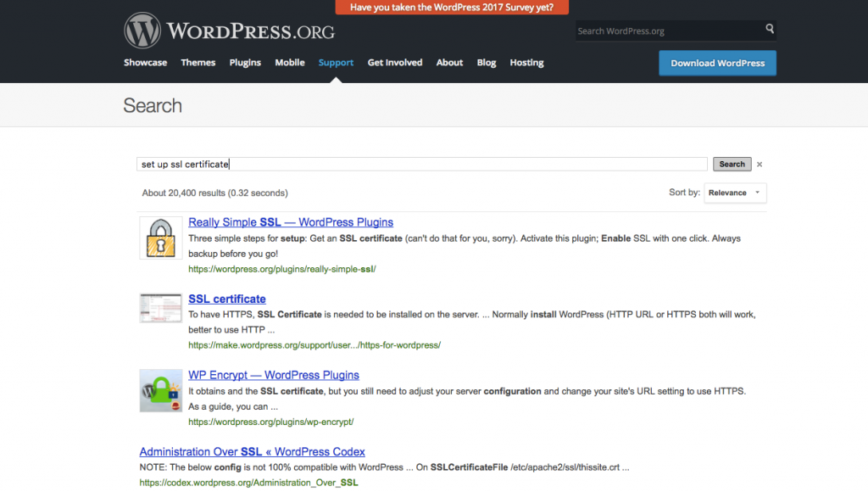Click the magnifying glass search icon
Viewport: 868px width, 492px height.
click(x=770, y=29)
